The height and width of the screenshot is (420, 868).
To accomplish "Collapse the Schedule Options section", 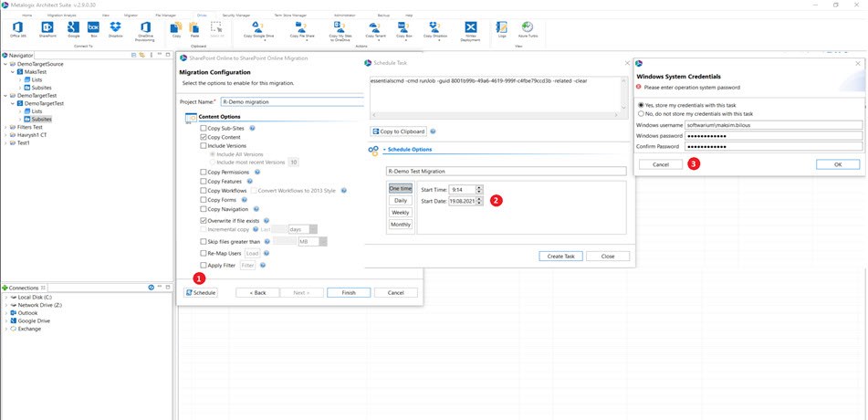I will click(384, 150).
